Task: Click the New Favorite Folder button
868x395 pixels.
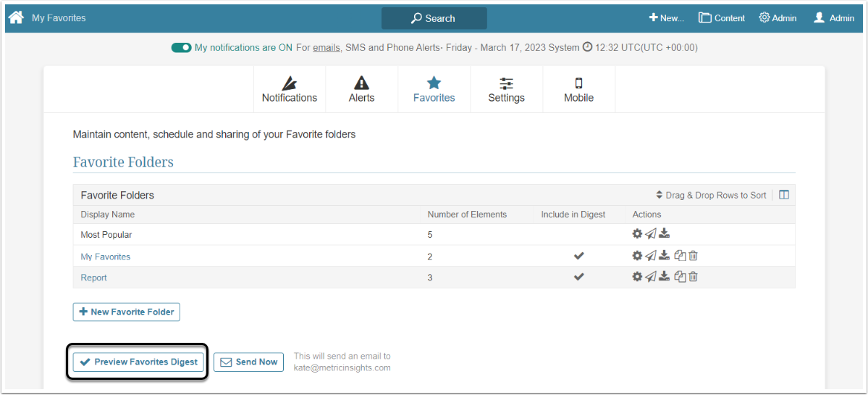Action: (x=127, y=312)
